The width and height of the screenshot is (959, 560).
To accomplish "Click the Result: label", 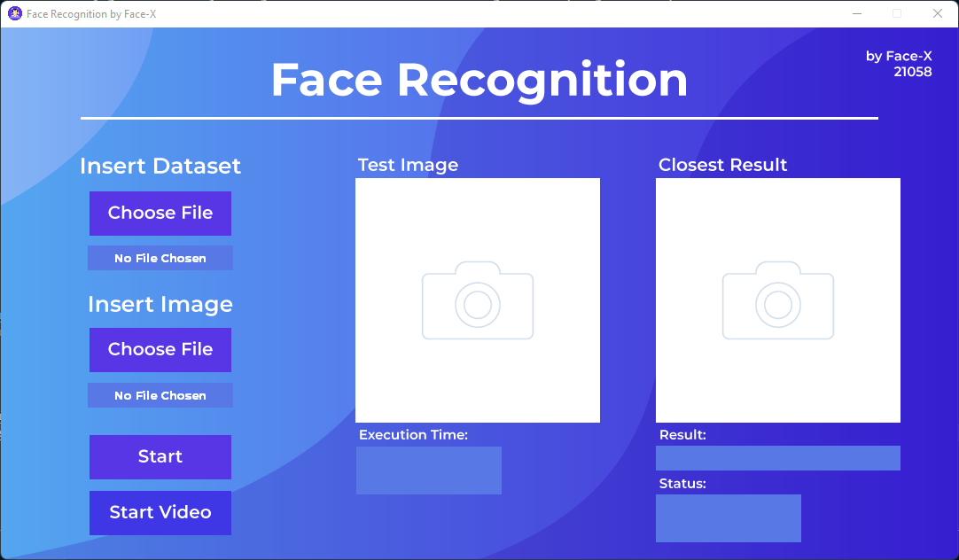I will click(x=682, y=435).
